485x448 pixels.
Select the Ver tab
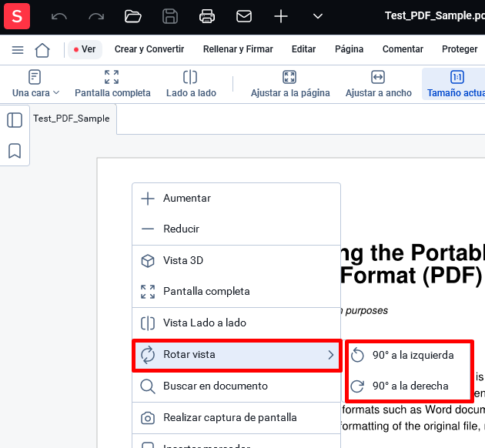(x=85, y=49)
